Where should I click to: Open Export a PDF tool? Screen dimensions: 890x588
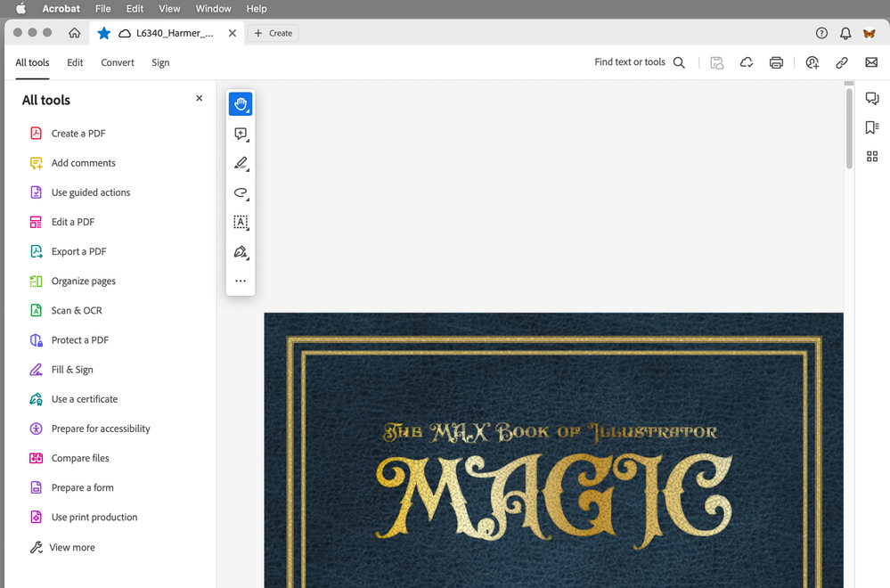(x=78, y=251)
